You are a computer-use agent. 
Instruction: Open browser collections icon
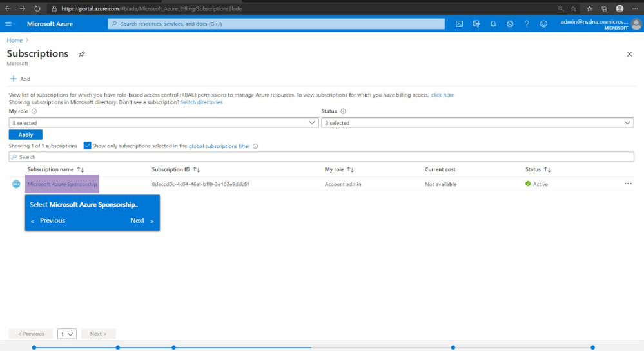pyautogui.click(x=605, y=8)
